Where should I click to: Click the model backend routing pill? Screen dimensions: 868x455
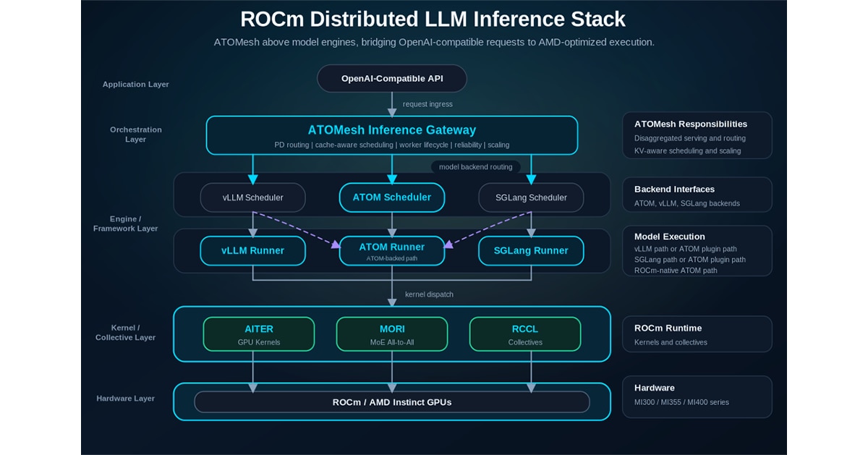tap(475, 167)
